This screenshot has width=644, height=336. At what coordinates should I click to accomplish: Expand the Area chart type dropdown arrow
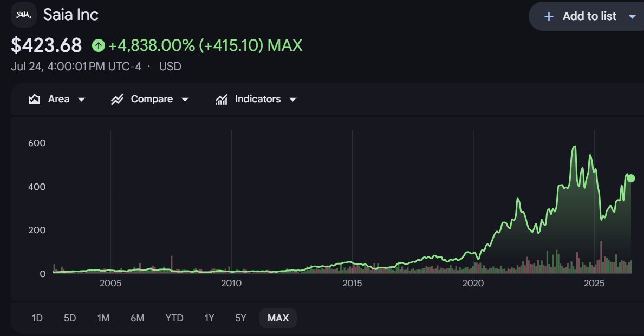(x=81, y=99)
